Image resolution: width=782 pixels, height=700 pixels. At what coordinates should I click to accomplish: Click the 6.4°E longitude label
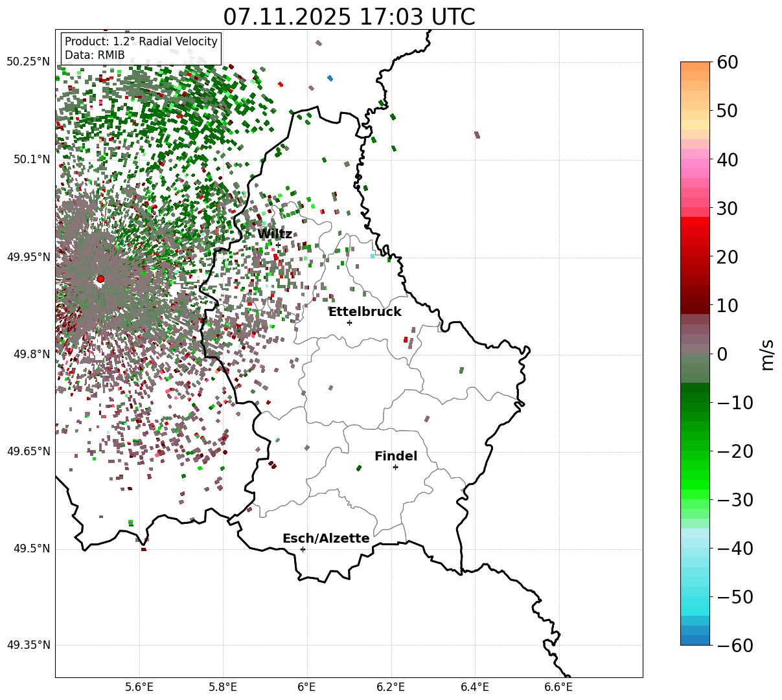click(x=475, y=687)
